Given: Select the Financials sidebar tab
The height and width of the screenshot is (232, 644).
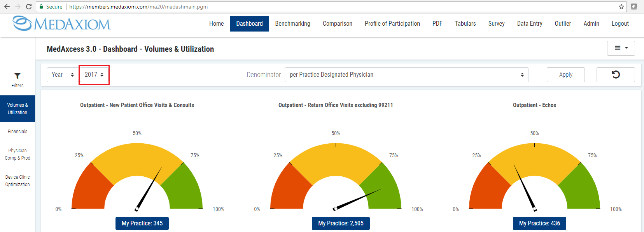Looking at the screenshot, I should pos(17,132).
